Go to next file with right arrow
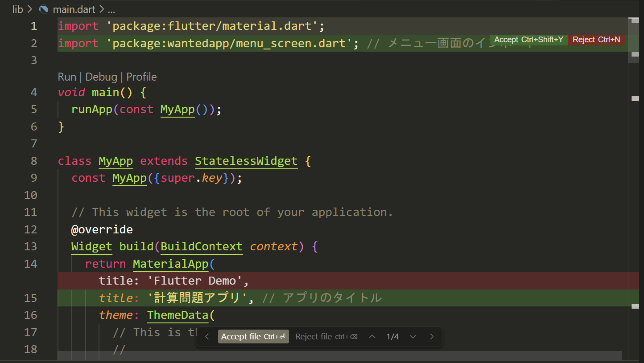644x363 pixels. pos(432,337)
